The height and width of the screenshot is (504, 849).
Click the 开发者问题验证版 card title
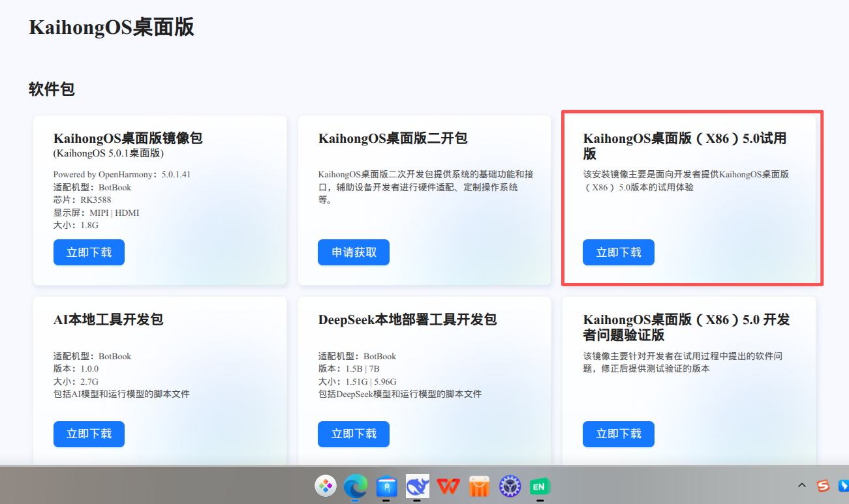[687, 327]
